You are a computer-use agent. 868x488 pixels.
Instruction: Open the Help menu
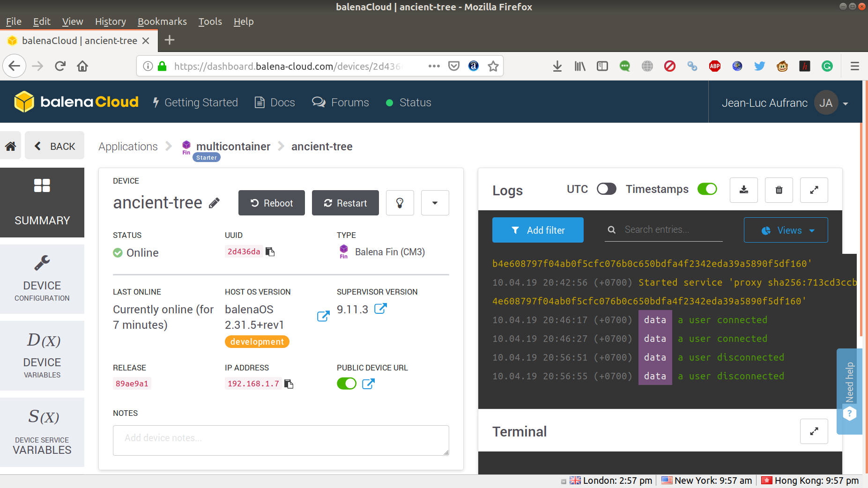click(x=244, y=22)
